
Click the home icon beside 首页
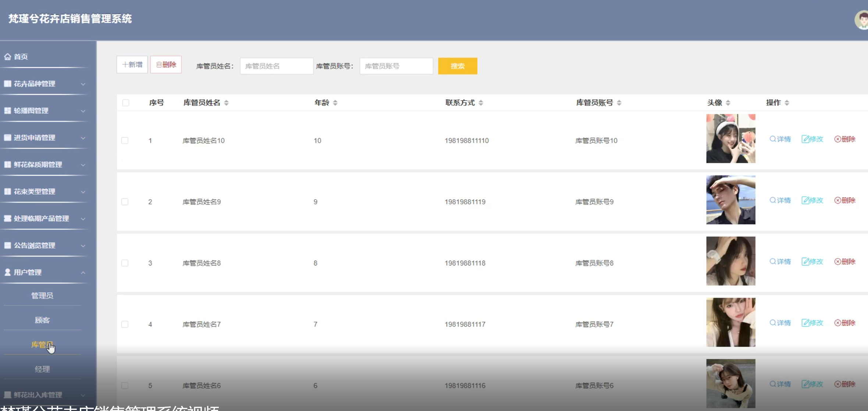pyautogui.click(x=7, y=57)
